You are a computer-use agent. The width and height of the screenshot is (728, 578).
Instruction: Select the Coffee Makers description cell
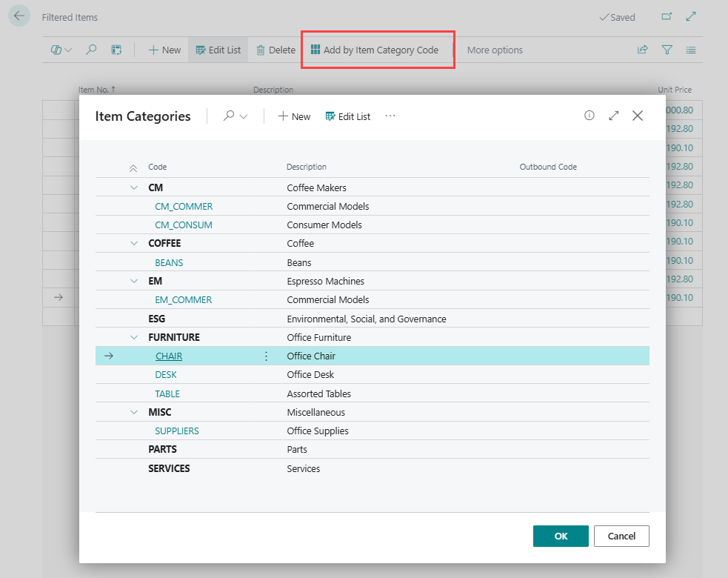pyautogui.click(x=317, y=187)
